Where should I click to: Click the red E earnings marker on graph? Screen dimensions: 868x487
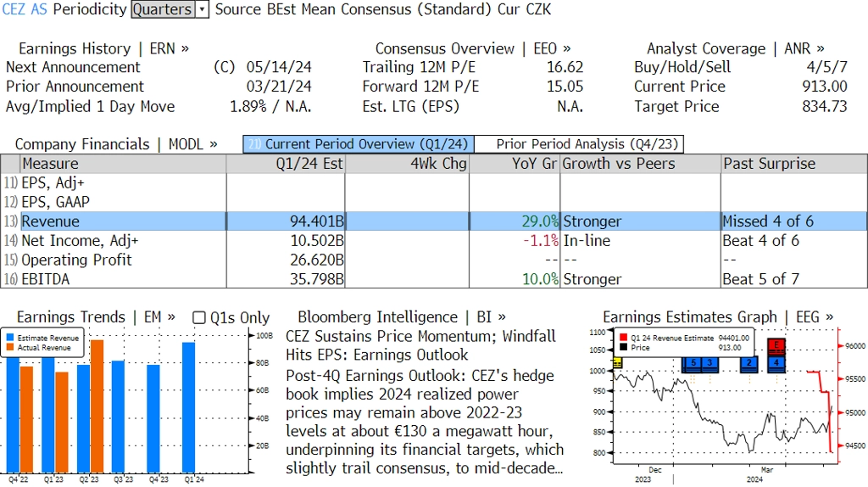[x=776, y=345]
